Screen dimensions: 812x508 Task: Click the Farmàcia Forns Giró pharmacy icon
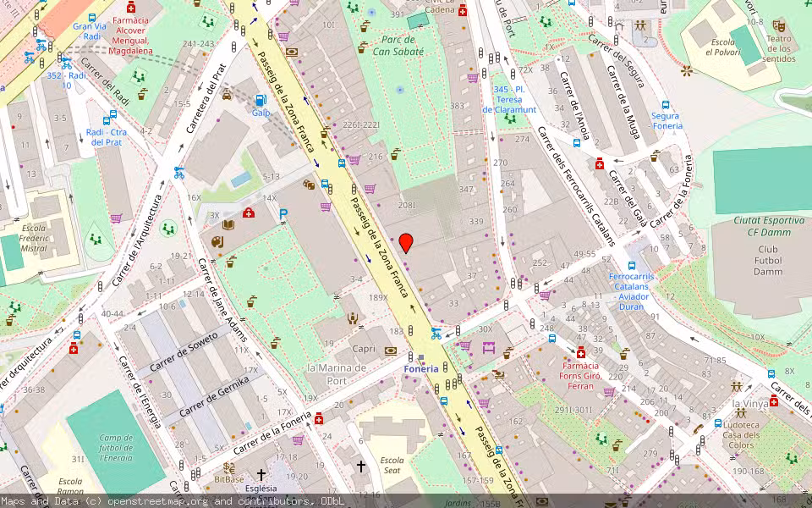(x=581, y=352)
